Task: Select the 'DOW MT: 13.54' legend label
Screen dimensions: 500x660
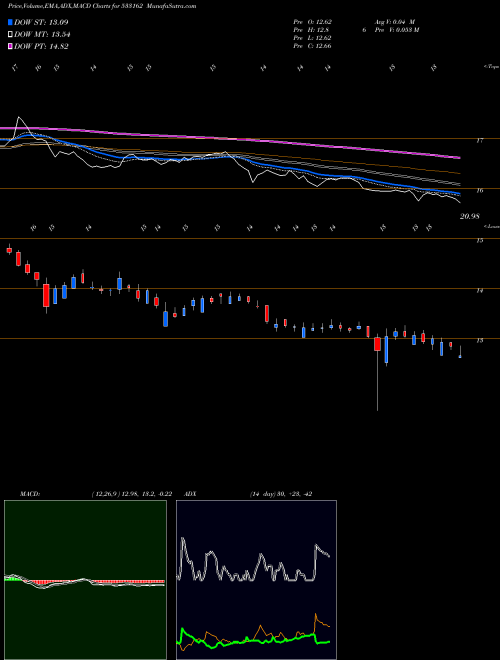Action: pyautogui.click(x=42, y=35)
